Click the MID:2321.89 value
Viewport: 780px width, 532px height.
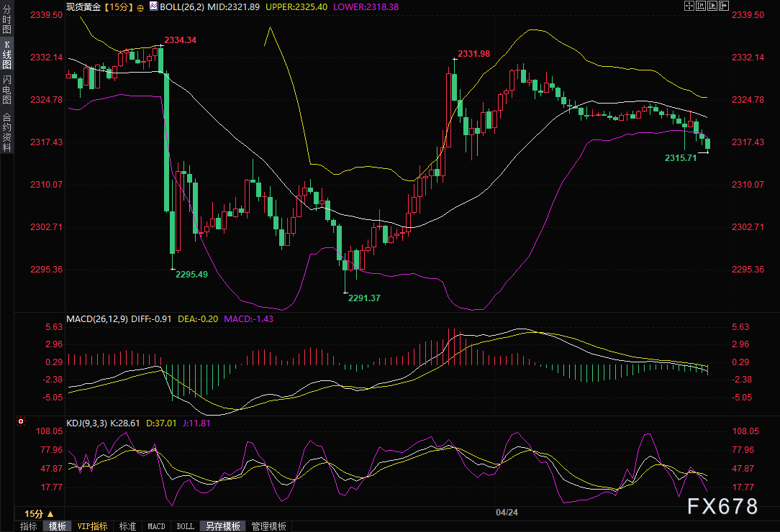[234, 7]
